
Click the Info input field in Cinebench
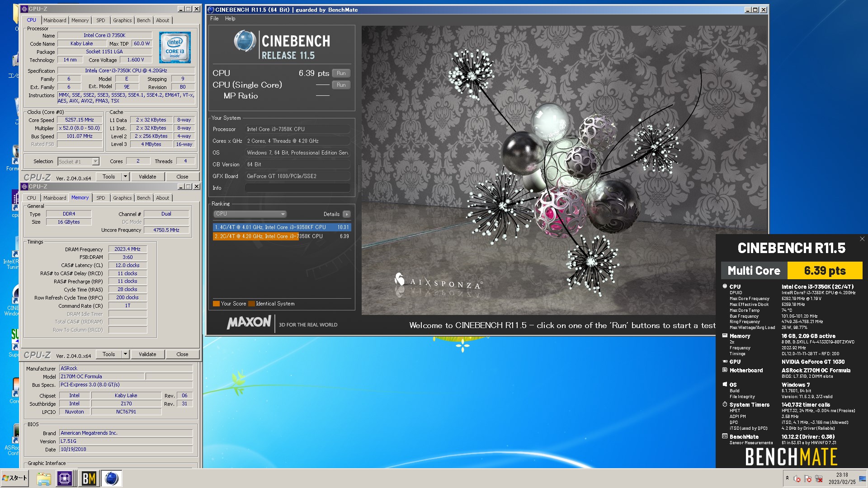pyautogui.click(x=297, y=188)
